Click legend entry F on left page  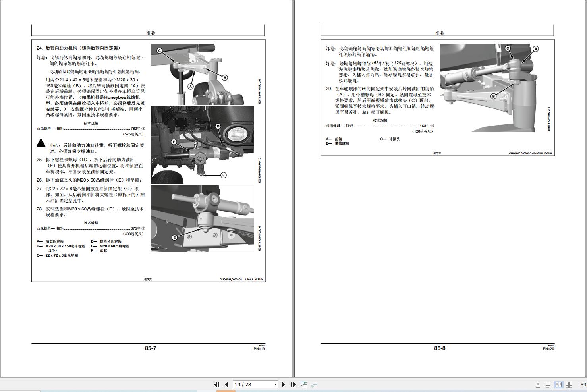[x=99, y=251]
